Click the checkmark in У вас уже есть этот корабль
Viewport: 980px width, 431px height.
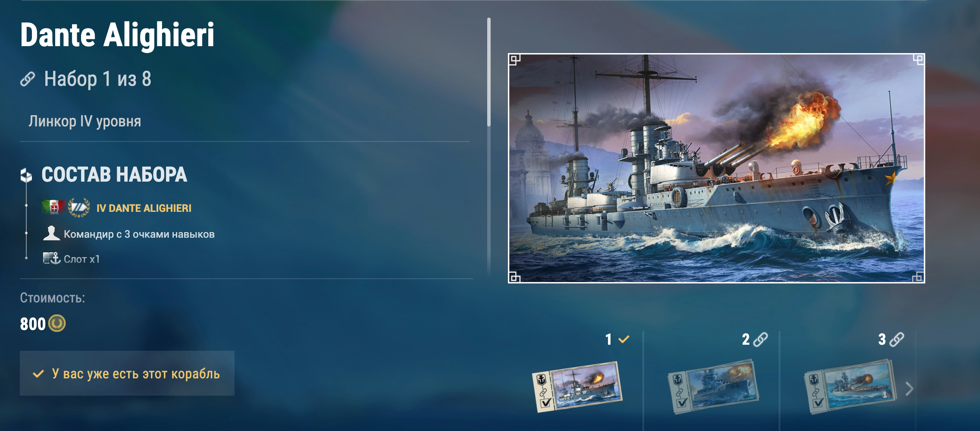coord(38,374)
